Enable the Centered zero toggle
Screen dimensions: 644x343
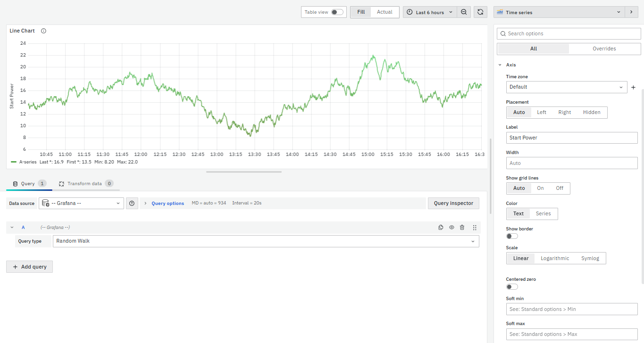click(x=512, y=286)
